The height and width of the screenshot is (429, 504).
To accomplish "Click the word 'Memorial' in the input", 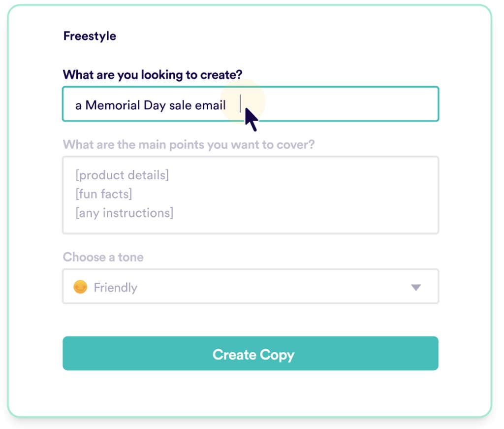I will point(113,105).
